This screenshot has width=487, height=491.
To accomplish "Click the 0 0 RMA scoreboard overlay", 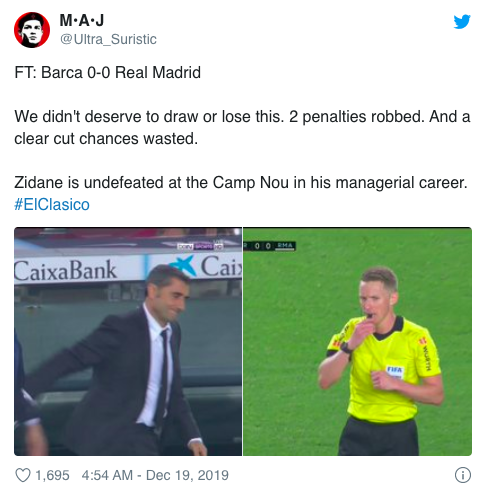I will [269, 246].
